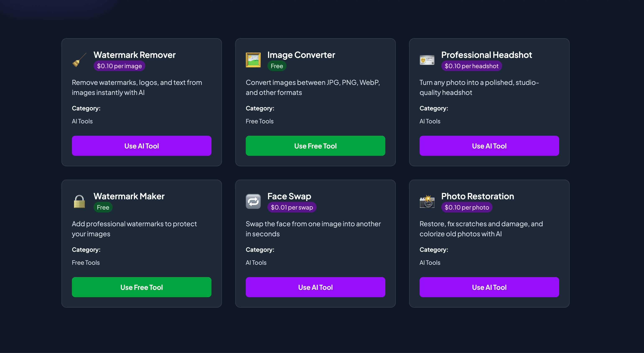Click the $0.10 per image price badge
Screen dimensions: 644x353
coord(119,66)
